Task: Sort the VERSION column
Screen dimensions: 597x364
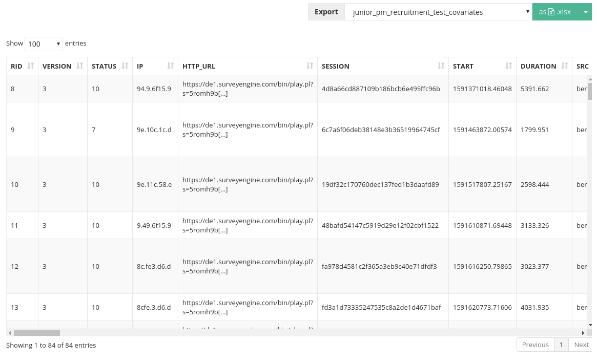Action: click(79, 66)
